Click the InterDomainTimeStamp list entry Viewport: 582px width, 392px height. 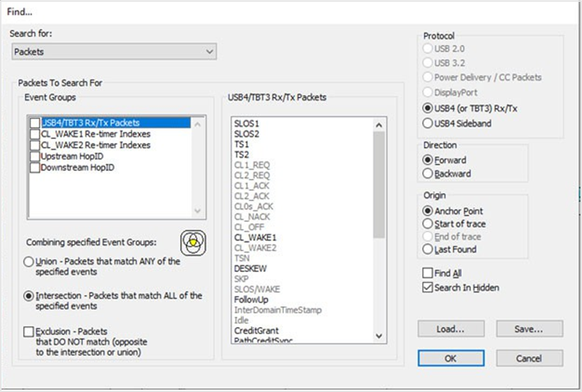click(x=278, y=310)
